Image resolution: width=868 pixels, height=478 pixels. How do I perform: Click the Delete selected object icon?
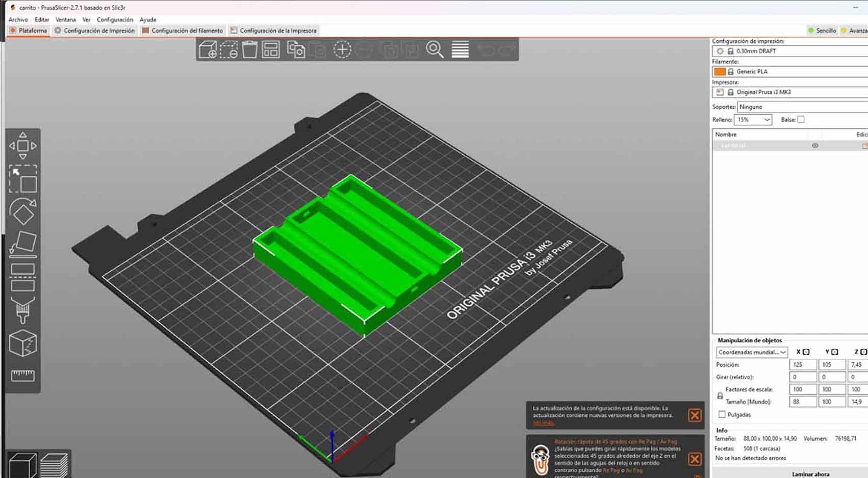tap(228, 50)
